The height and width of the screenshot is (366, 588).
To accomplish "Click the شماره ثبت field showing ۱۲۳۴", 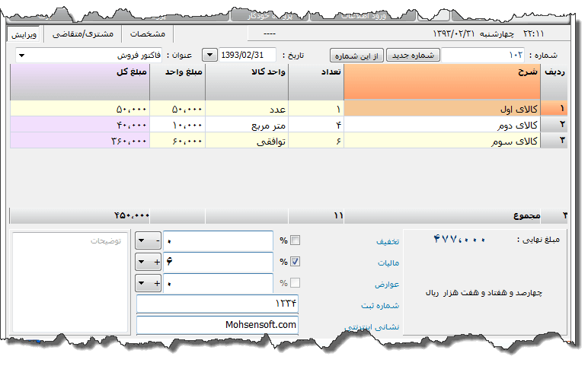I will click(218, 304).
